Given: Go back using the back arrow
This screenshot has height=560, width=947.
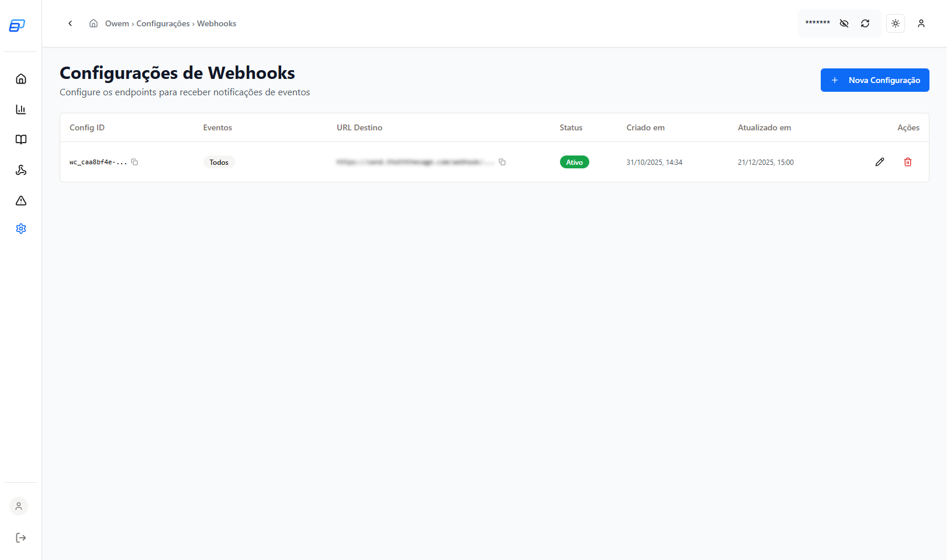Looking at the screenshot, I should point(70,23).
